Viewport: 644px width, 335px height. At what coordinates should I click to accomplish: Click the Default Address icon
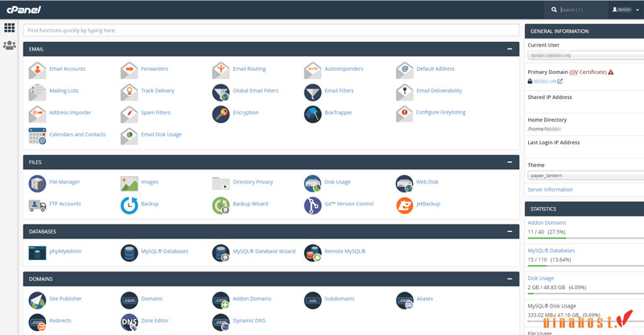click(405, 69)
